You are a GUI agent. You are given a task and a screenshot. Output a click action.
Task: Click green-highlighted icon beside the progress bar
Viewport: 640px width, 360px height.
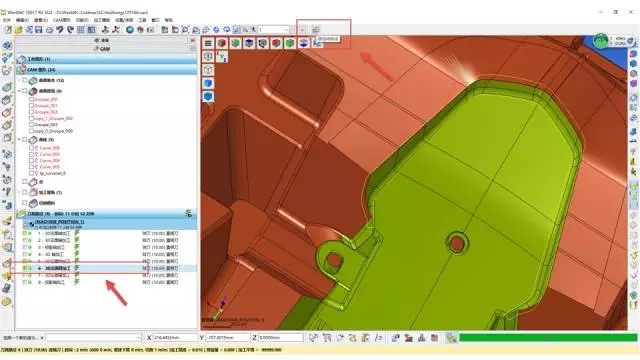pyautogui.click(x=451, y=338)
